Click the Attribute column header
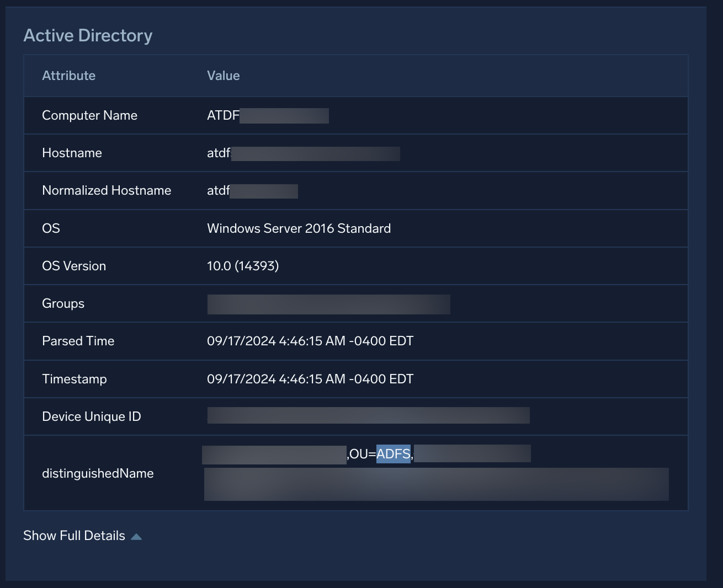 [68, 76]
